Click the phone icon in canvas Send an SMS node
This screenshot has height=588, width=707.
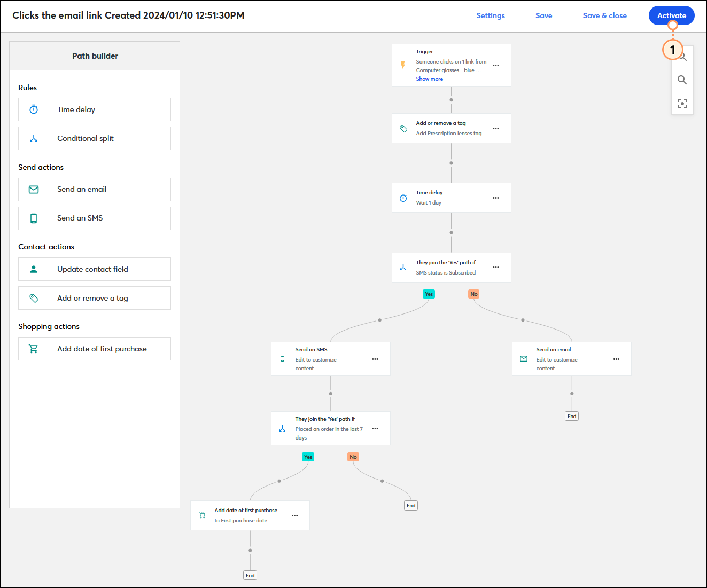[283, 359]
